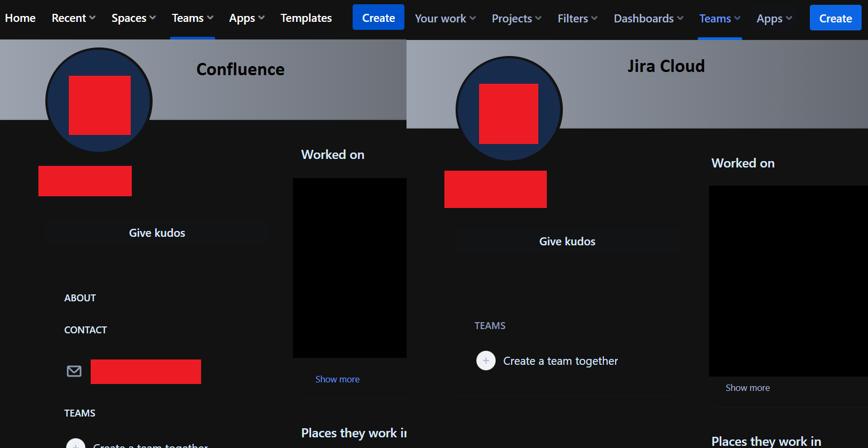
Task: Click Create a team together in Jira
Action: point(561,361)
